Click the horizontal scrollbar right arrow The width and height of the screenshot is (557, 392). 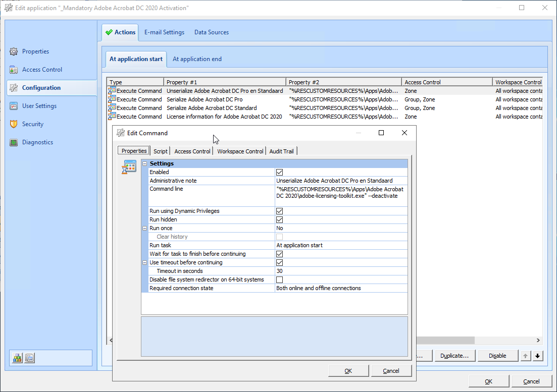[538, 341]
